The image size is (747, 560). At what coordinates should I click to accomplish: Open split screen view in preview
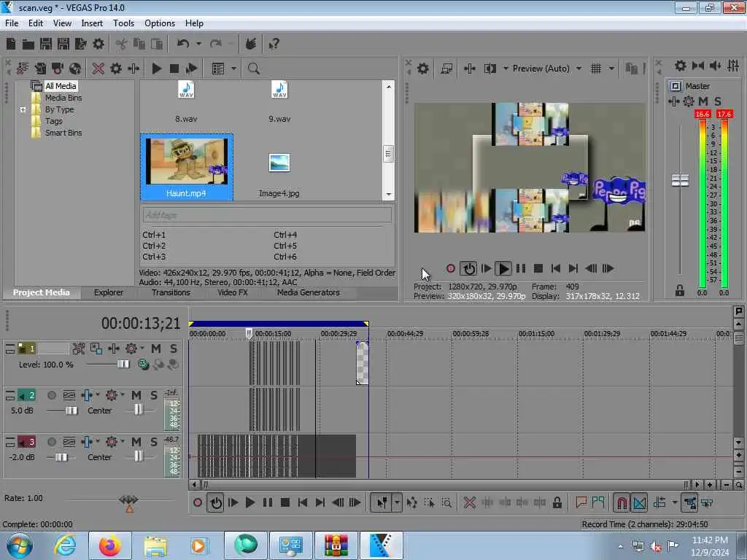pyautogui.click(x=490, y=69)
